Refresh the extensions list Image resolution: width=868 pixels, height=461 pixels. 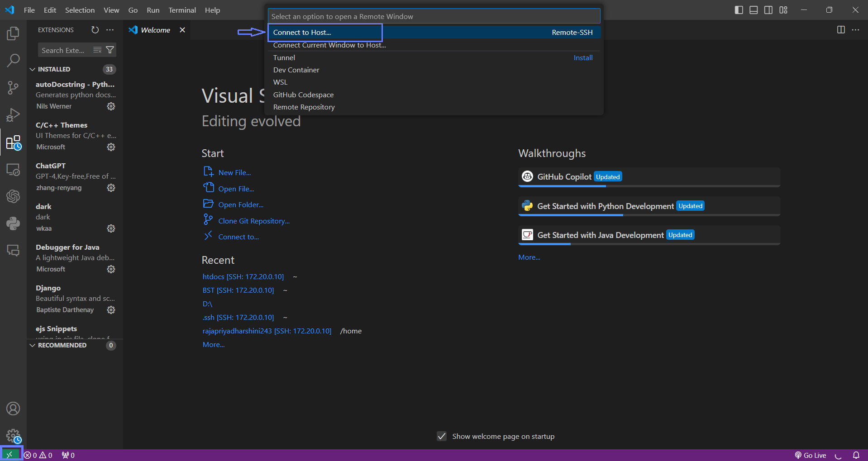(95, 30)
